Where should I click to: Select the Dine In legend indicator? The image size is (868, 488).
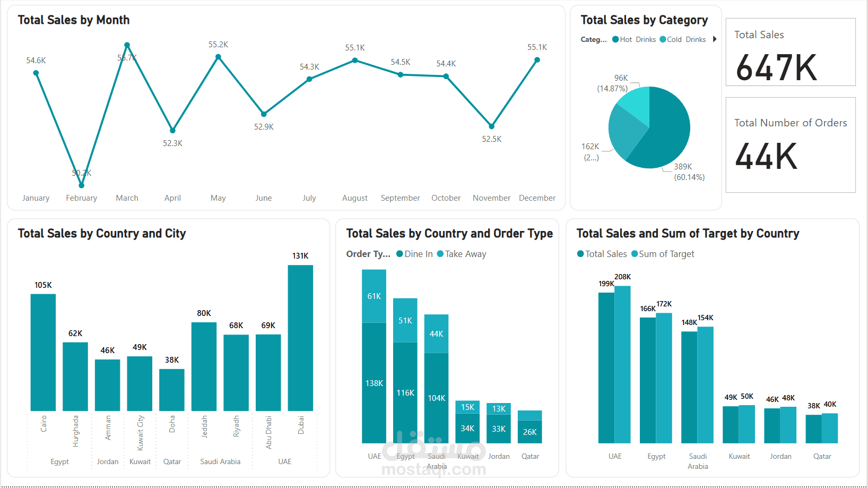(400, 254)
